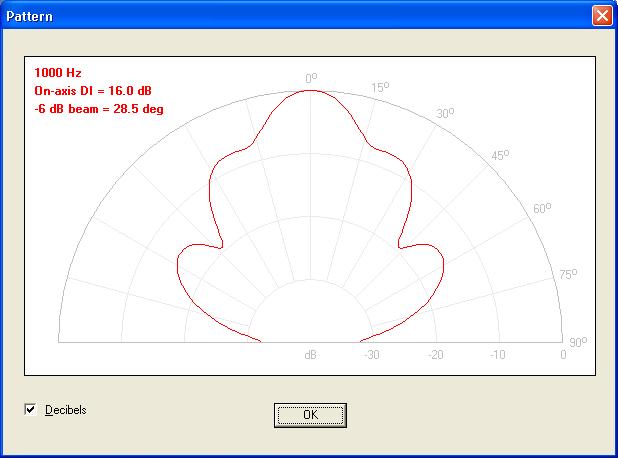Click the 15° angle label

pos(380,87)
